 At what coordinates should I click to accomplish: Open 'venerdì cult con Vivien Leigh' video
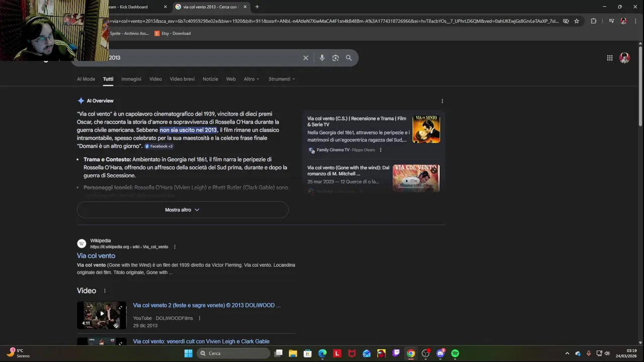click(201, 341)
